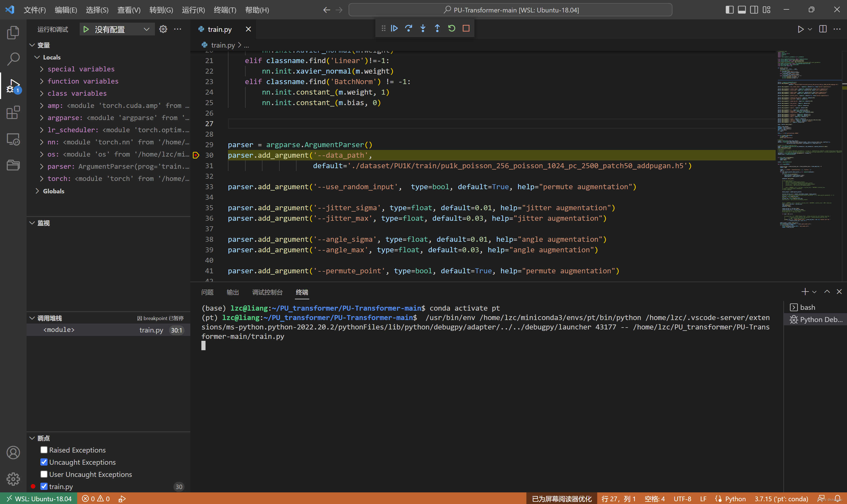Click the Step Over debug icon
The height and width of the screenshot is (504, 847).
[409, 28]
